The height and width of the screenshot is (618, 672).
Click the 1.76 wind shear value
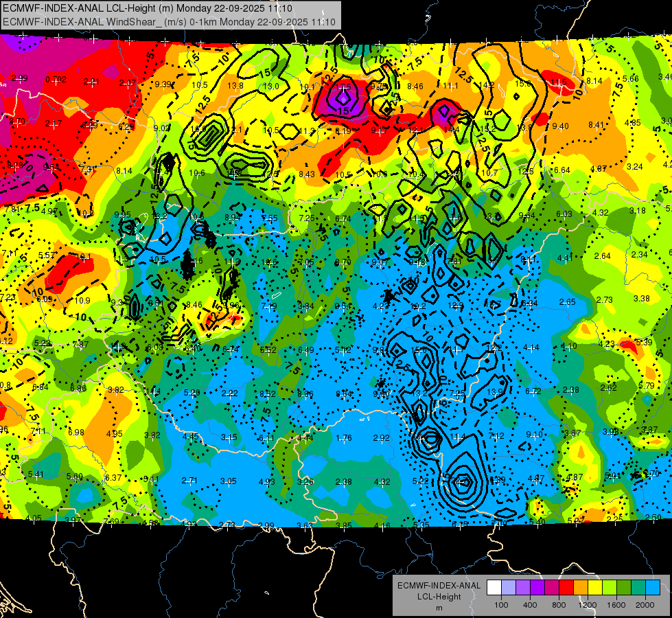point(344,438)
